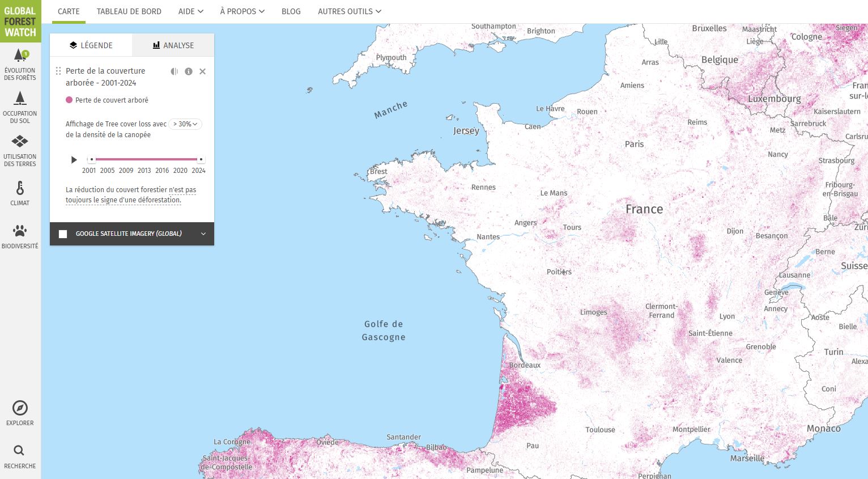This screenshot has width=868, height=479.
Task: Expand the Autres outils menu
Action: pos(349,11)
